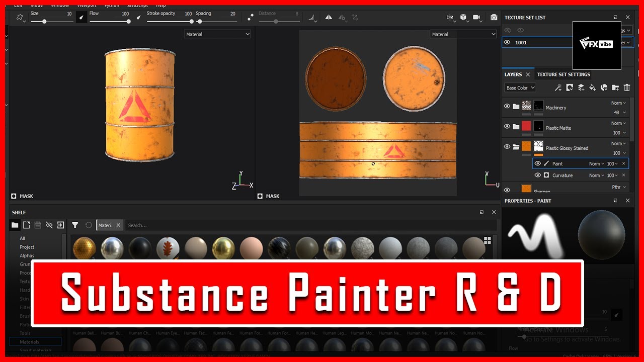Select the Layers tab
The image size is (644, 362).
click(x=513, y=74)
